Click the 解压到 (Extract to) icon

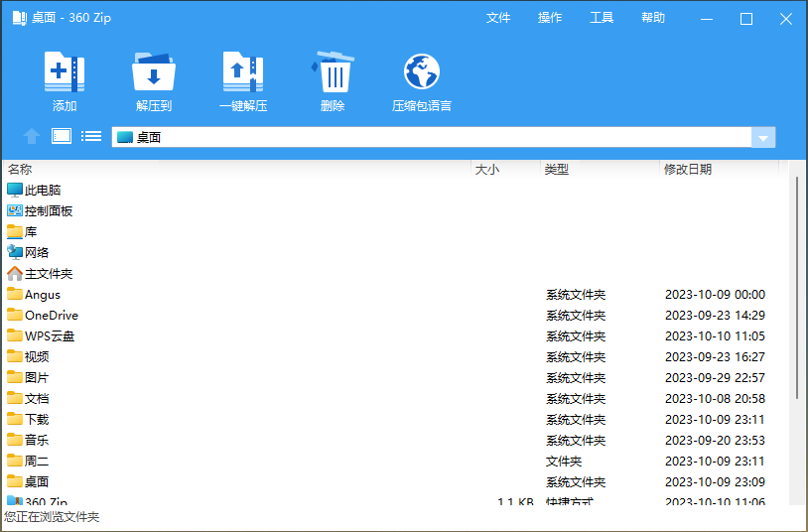(154, 71)
